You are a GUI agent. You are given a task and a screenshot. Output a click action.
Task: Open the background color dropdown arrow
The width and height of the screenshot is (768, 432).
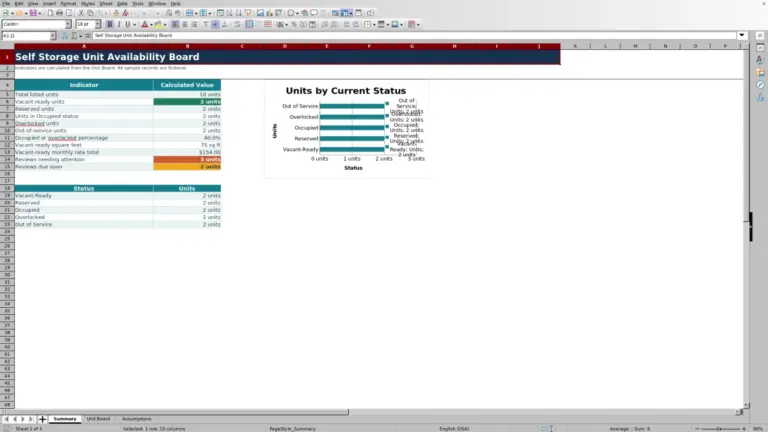click(165, 24)
